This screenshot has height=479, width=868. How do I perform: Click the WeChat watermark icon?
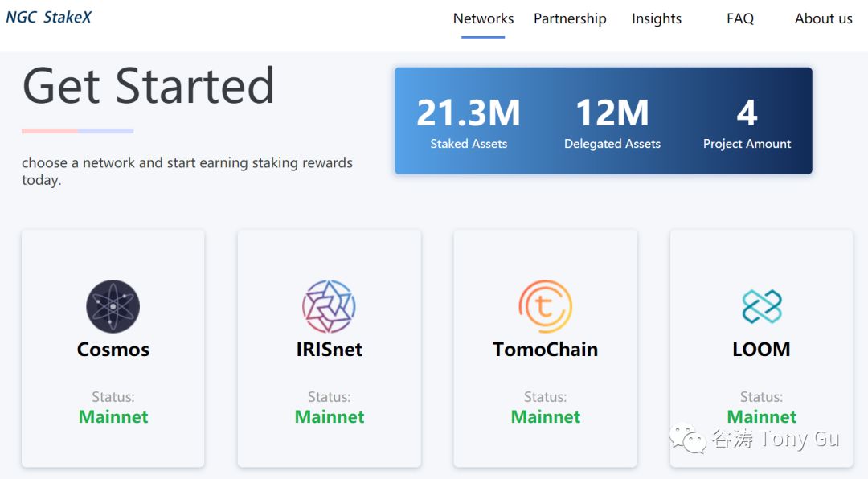(x=687, y=438)
